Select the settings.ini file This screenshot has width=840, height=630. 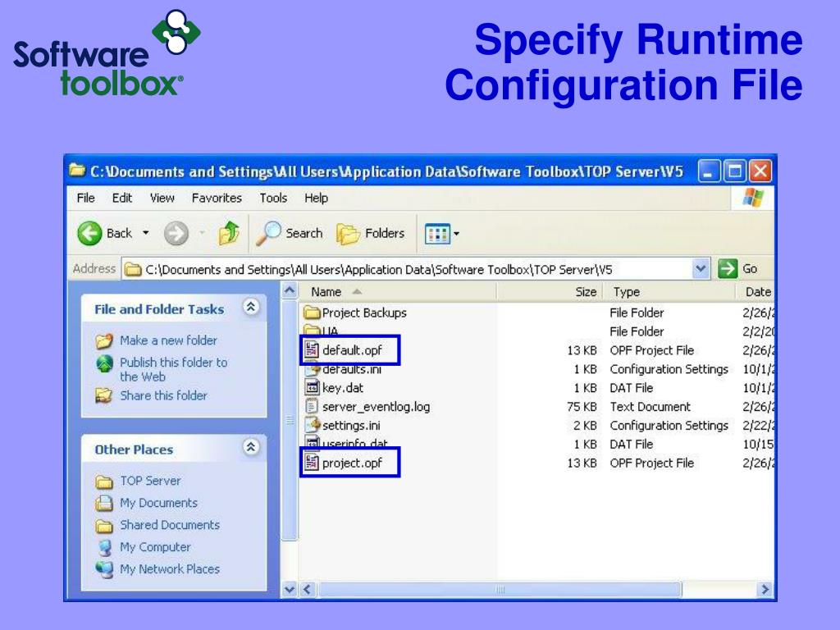(x=351, y=426)
